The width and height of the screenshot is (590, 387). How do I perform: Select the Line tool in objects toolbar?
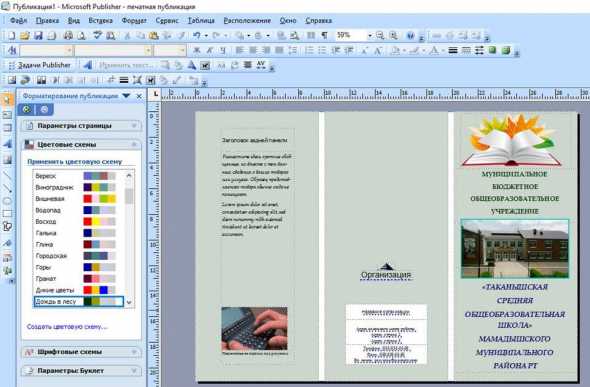tap(7, 175)
